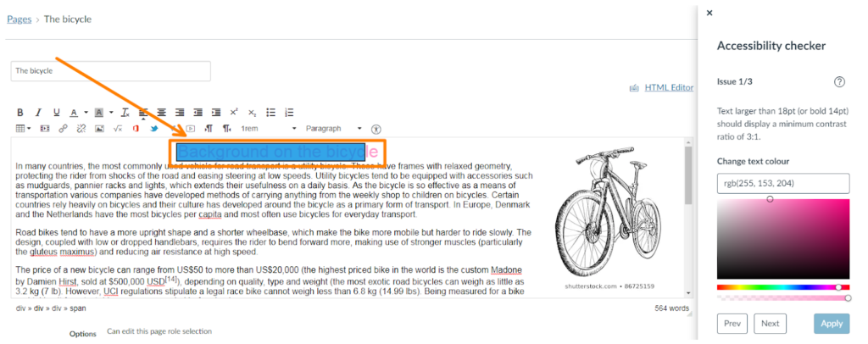Align text left
The height and width of the screenshot is (344, 868).
tap(142, 113)
